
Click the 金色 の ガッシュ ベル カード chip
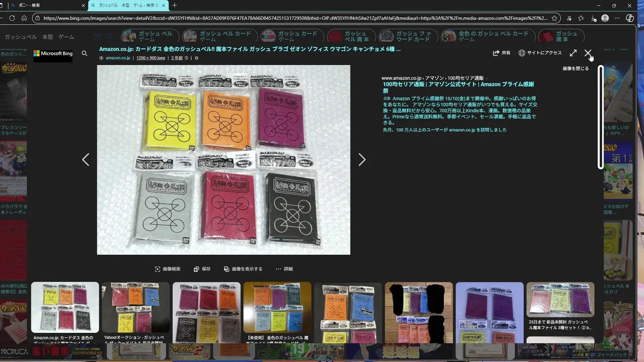point(488,36)
